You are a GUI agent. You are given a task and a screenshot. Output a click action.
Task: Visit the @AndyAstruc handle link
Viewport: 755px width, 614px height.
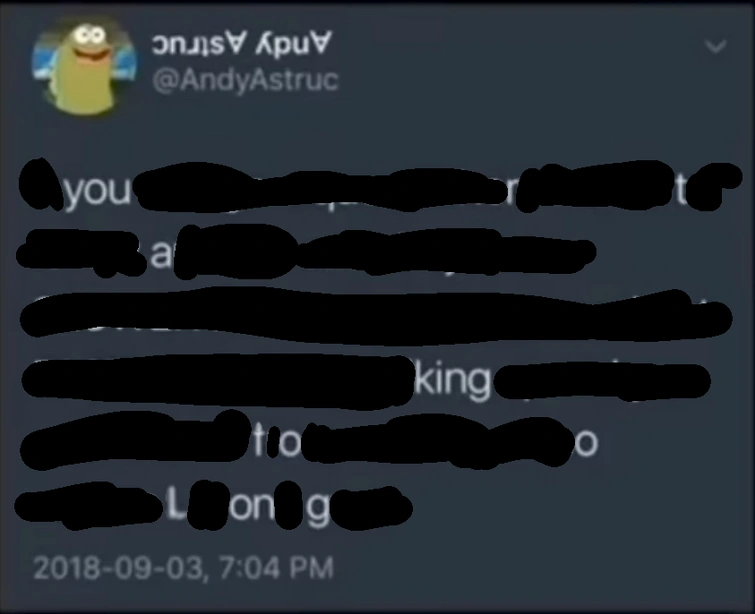pyautogui.click(x=246, y=79)
